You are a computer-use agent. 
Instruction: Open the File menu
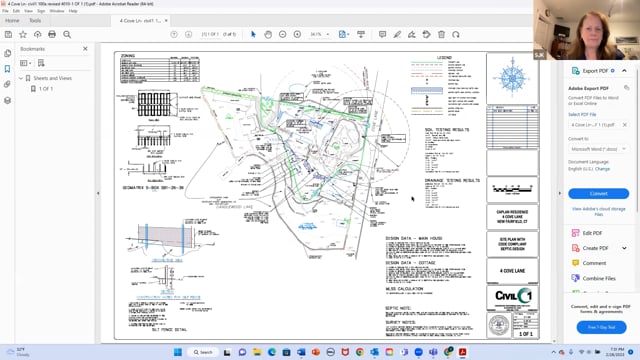[5, 11]
